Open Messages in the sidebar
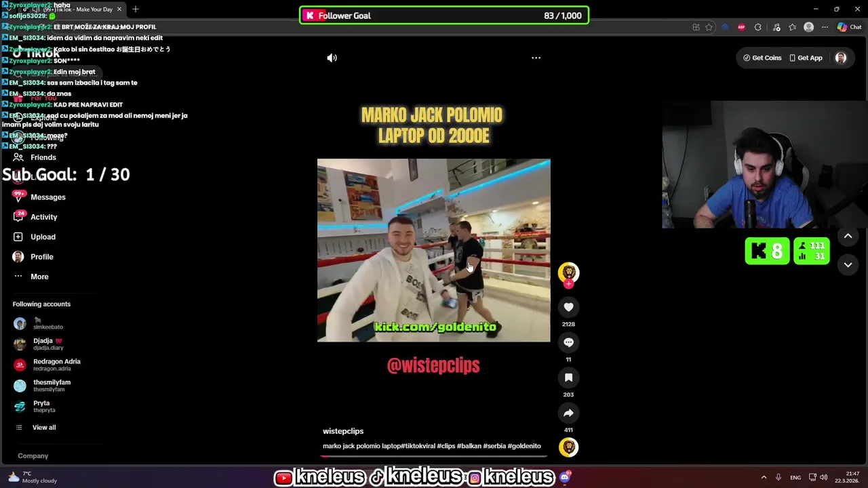Viewport: 868px width, 488px height. click(x=39, y=197)
